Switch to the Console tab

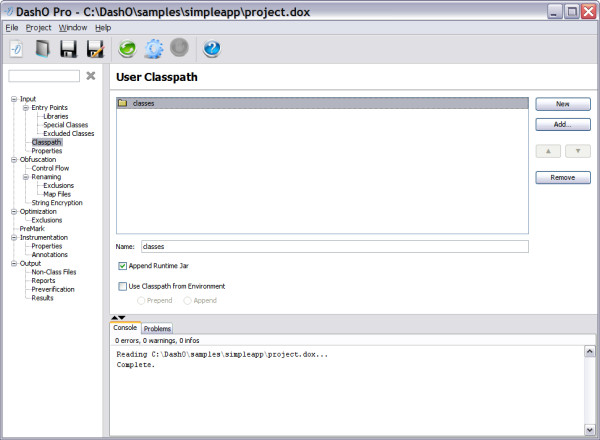[125, 328]
